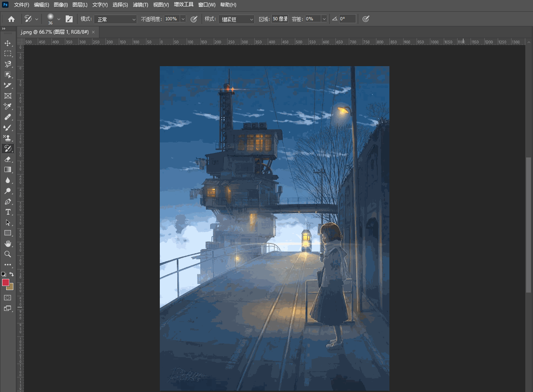Close the j.png document tab

pos(93,32)
